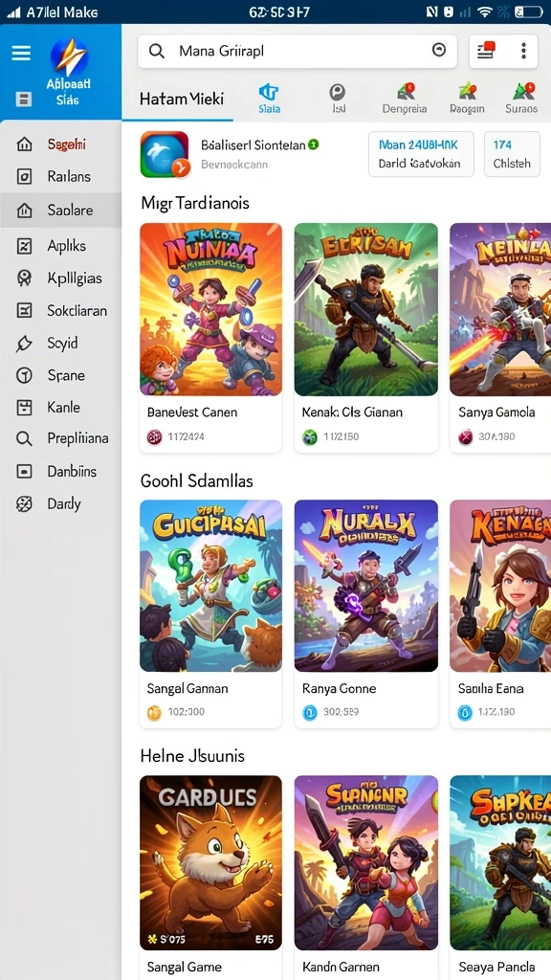Click the green verified badge icon

pos(314,145)
